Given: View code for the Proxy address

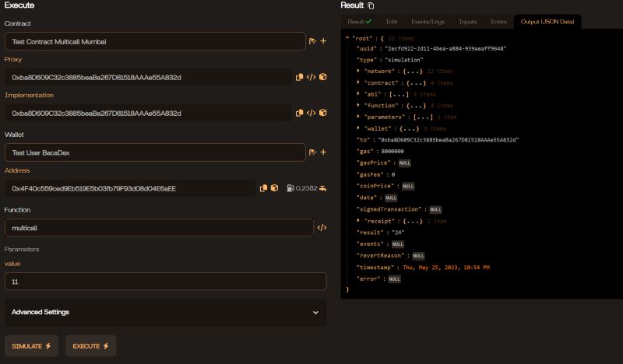Looking at the screenshot, I should 311,77.
